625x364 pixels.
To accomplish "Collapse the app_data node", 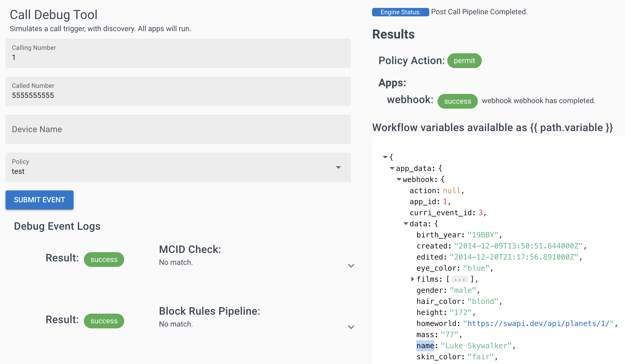I will tap(392, 168).
